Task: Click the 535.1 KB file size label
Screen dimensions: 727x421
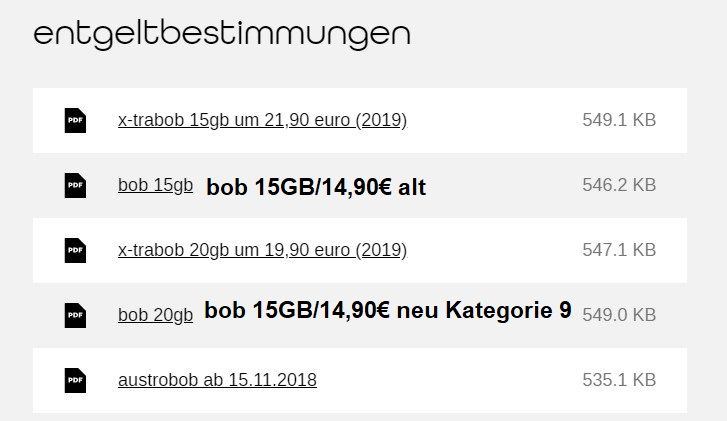Action: 619,380
